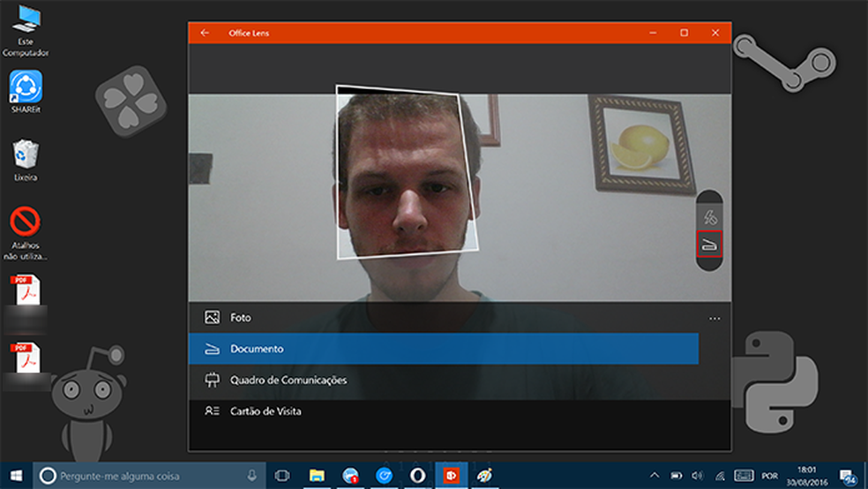Image resolution: width=868 pixels, height=489 pixels.
Task: Open the Action Center notifications icon
Action: 849,476
